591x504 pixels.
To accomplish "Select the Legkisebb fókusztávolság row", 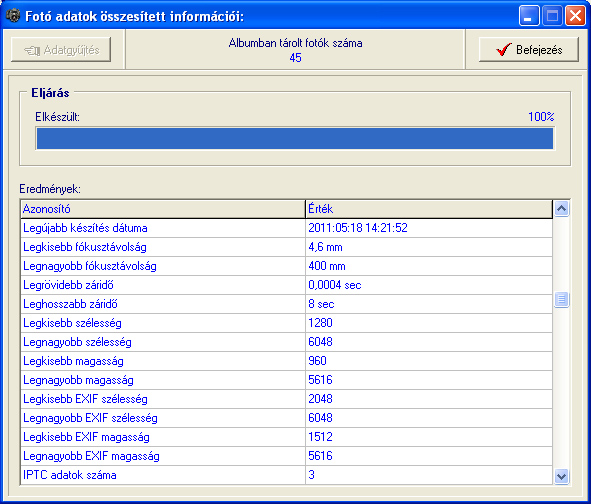I will (286, 247).
